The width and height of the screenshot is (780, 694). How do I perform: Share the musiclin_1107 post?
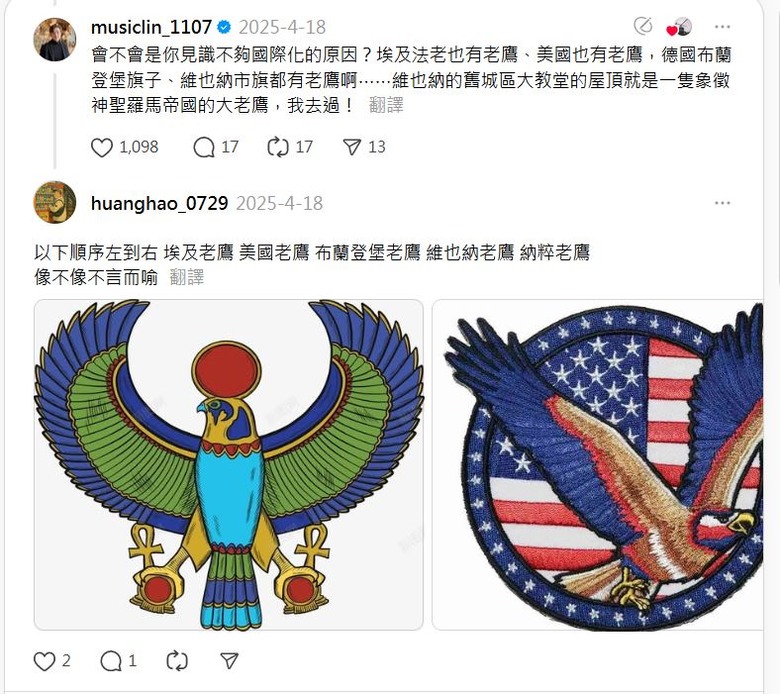pyautogui.click(x=352, y=147)
